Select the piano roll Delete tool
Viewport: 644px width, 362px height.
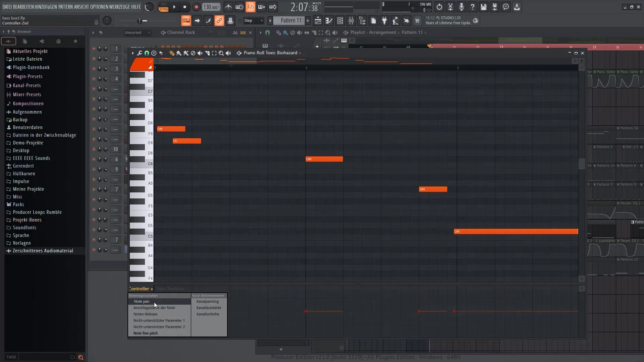click(193, 53)
